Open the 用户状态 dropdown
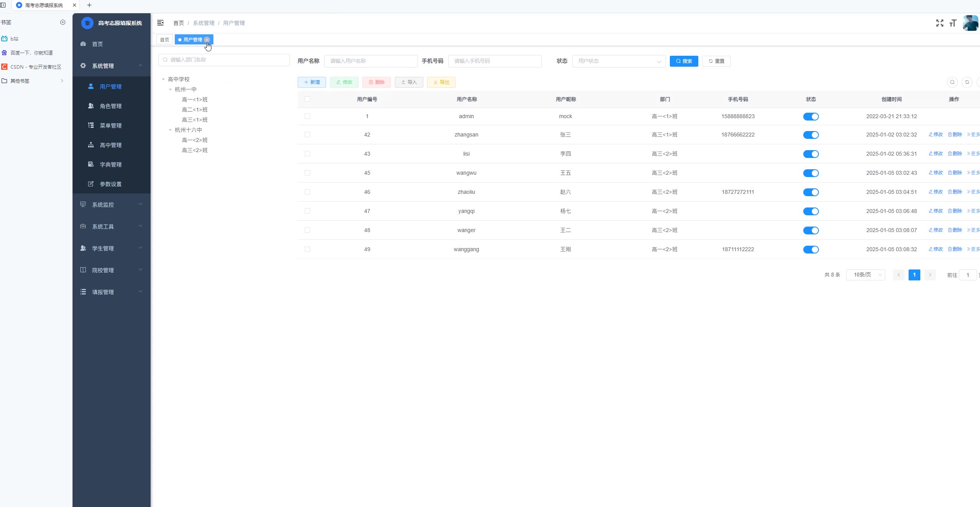 coord(619,61)
